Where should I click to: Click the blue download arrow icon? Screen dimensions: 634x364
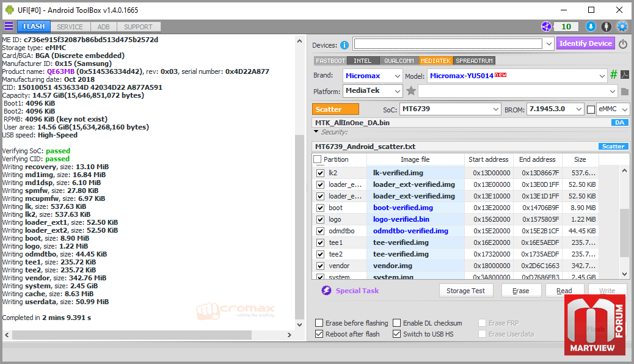click(x=591, y=27)
